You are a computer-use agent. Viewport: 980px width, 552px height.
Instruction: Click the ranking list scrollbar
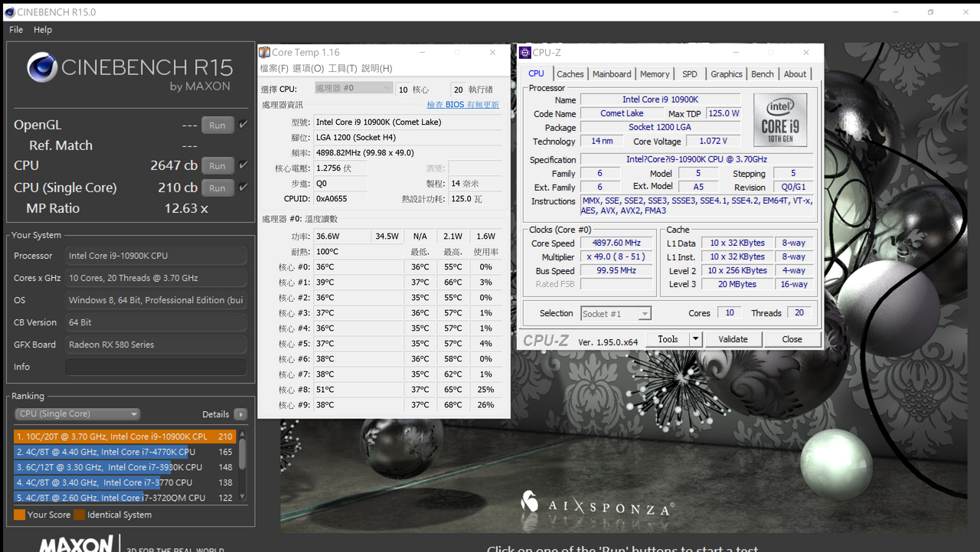(243, 465)
